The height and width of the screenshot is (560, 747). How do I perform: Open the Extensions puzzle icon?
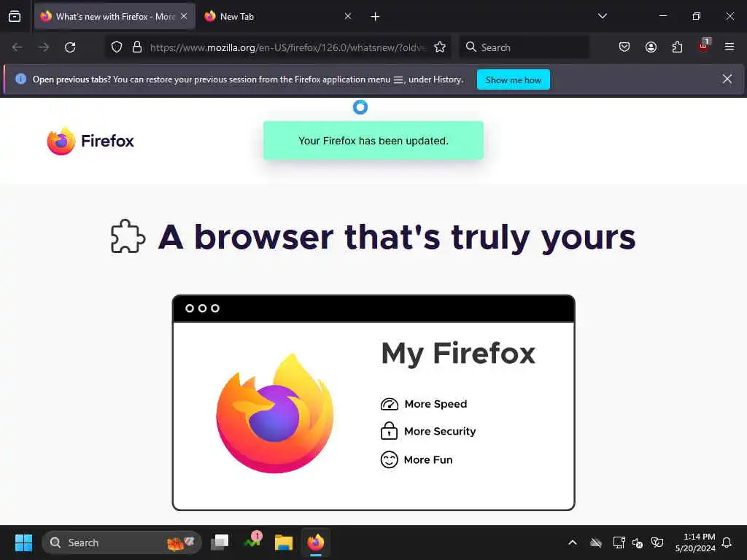(x=677, y=47)
